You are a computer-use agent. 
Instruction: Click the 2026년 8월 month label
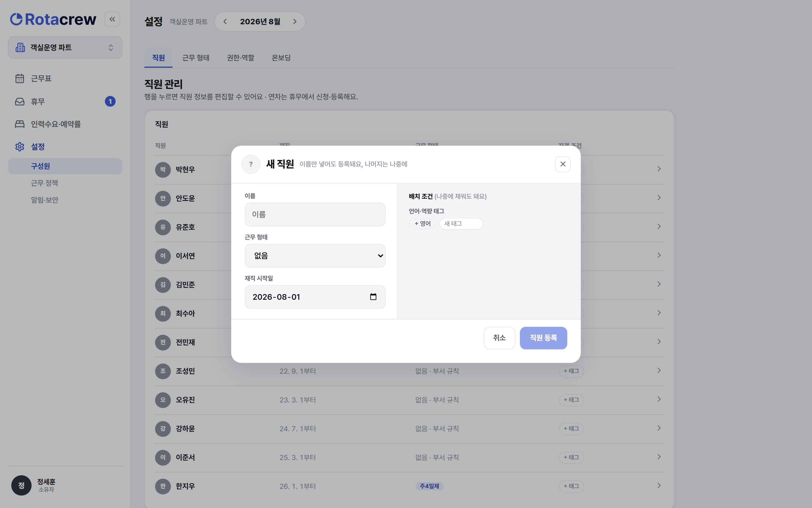click(260, 21)
